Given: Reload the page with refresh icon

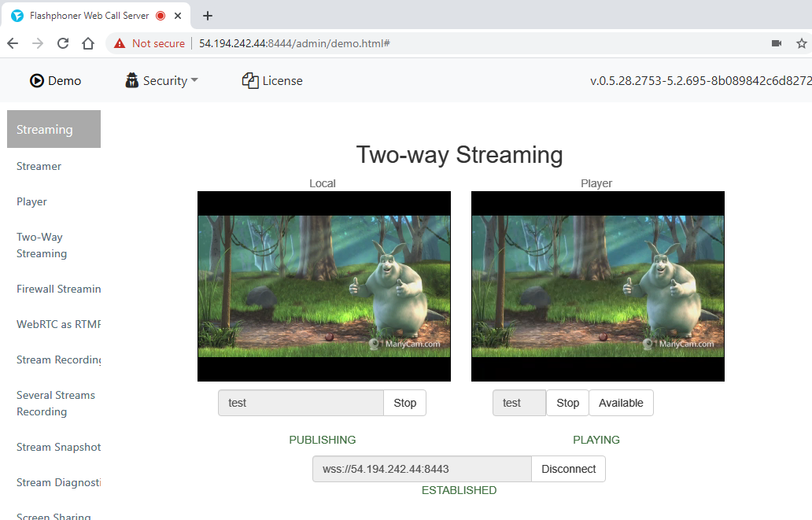Looking at the screenshot, I should pos(63,43).
